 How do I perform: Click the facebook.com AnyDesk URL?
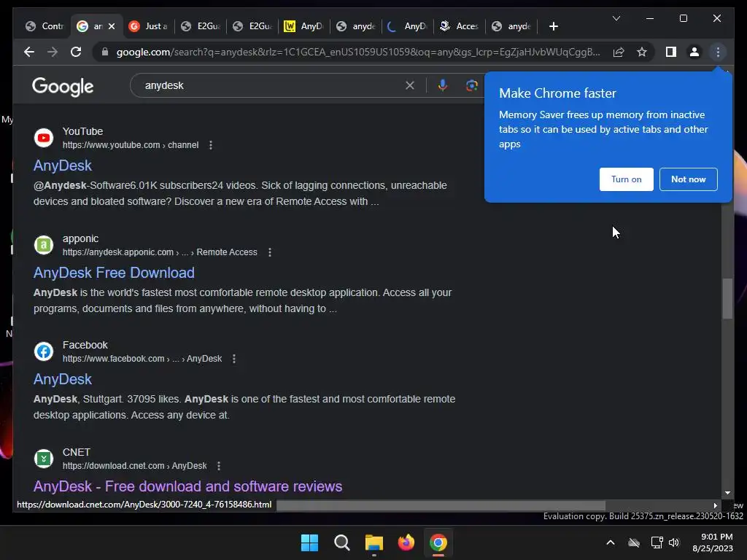click(142, 359)
